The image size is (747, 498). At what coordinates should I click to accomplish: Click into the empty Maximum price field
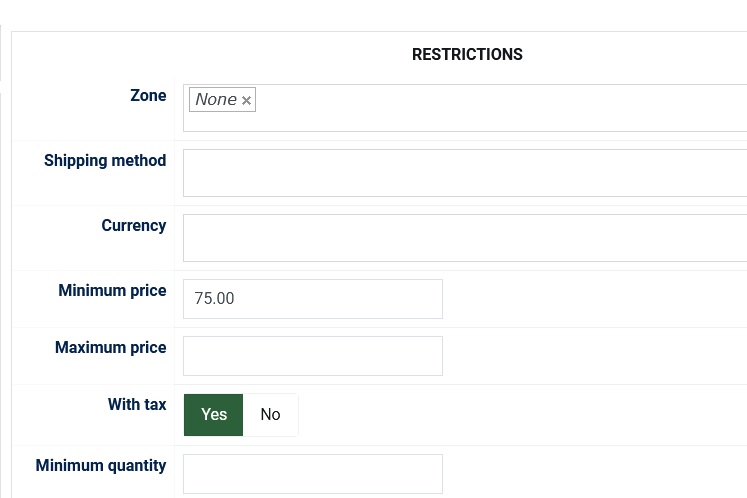(x=312, y=356)
